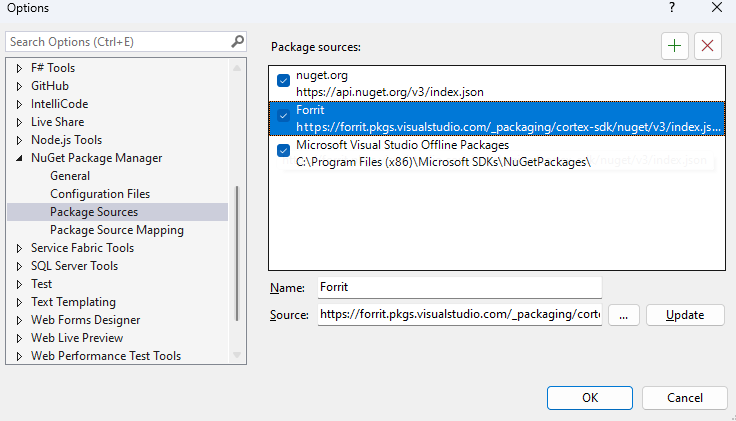Uncheck the nuget.org package source

[x=284, y=81]
